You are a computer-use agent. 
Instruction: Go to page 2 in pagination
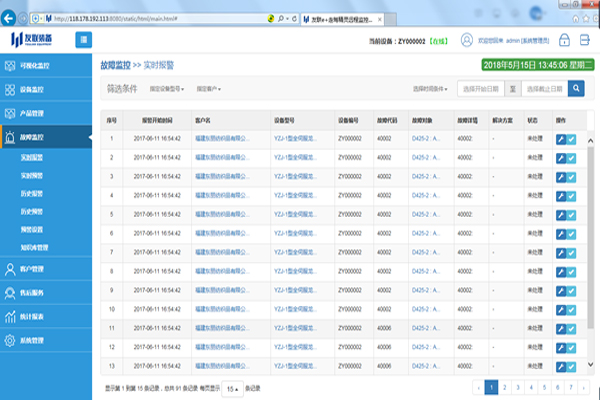(x=506, y=386)
